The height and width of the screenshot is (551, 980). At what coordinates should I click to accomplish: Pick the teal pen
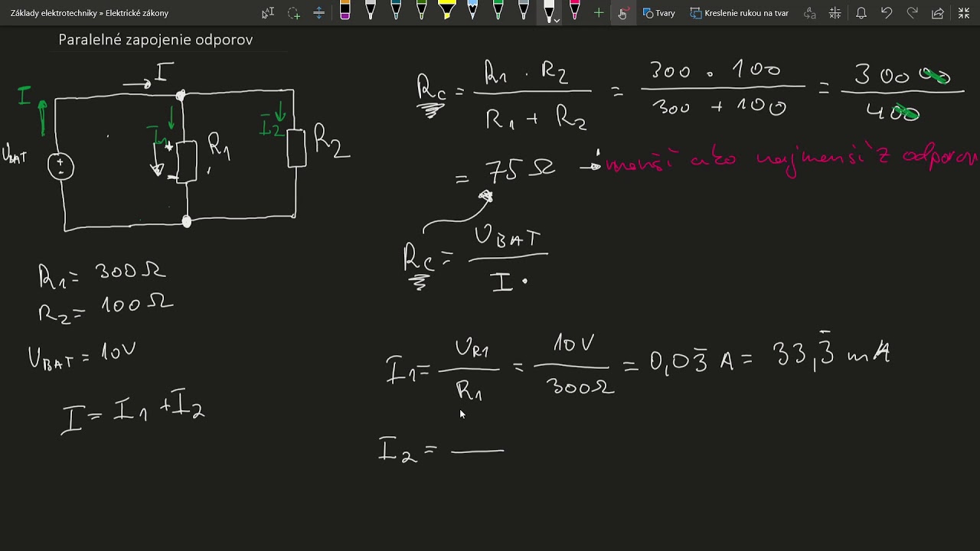tap(396, 11)
